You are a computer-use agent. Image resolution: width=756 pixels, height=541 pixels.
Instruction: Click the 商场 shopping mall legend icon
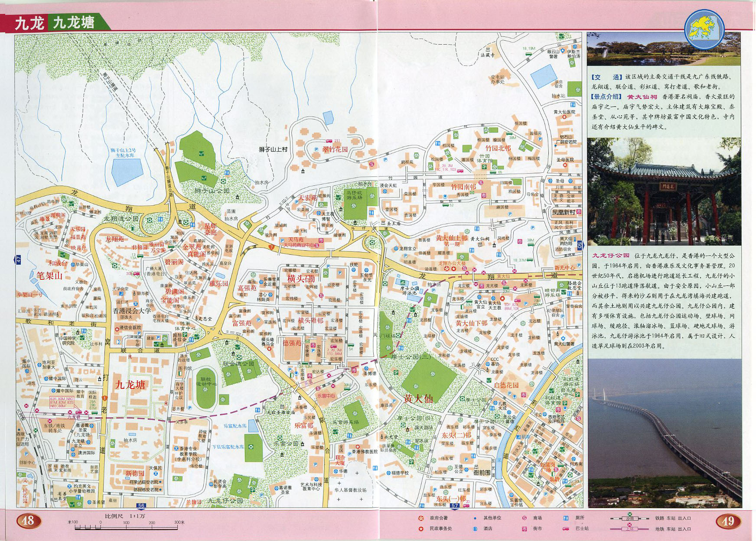click(x=524, y=518)
